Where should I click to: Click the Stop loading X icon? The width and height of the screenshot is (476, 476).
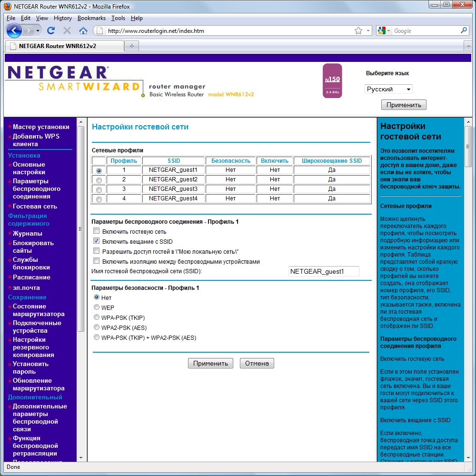67,30
